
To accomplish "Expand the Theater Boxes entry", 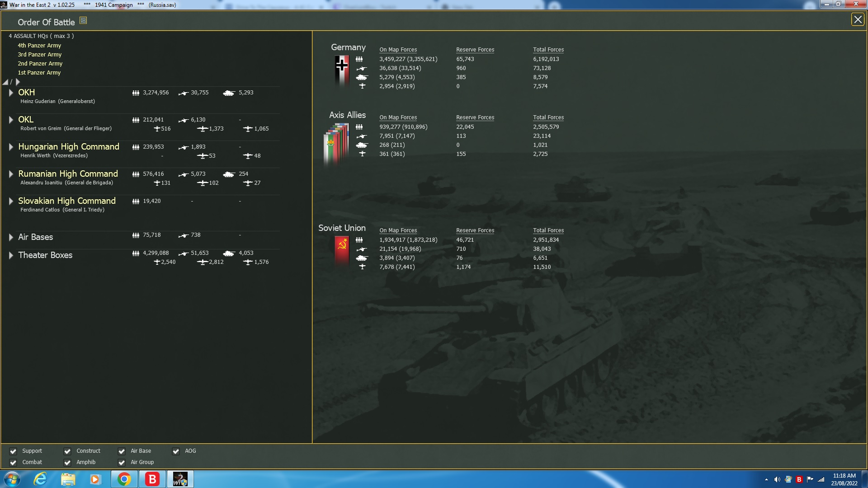I will [11, 255].
